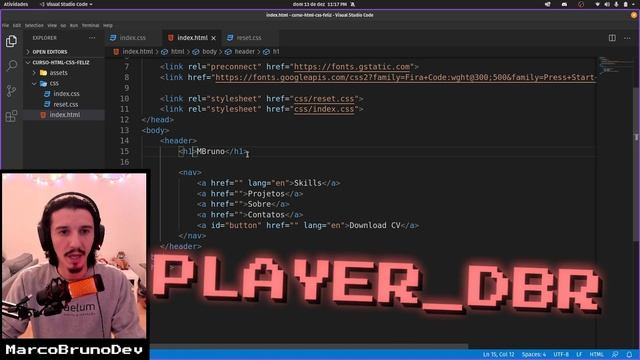Image resolution: width=640 pixels, height=360 pixels.
Task: Click the css/reset.css href link
Action: (324, 99)
